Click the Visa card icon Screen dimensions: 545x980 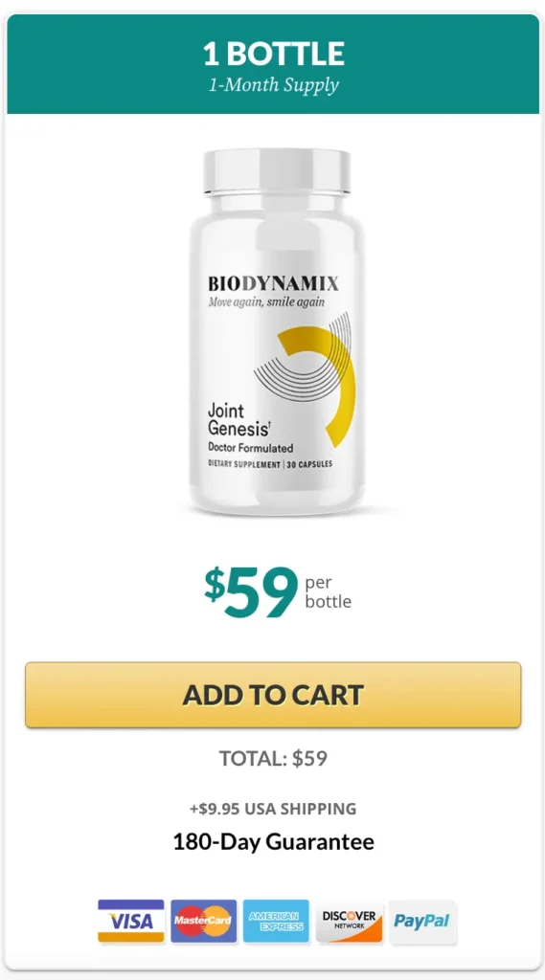(131, 921)
